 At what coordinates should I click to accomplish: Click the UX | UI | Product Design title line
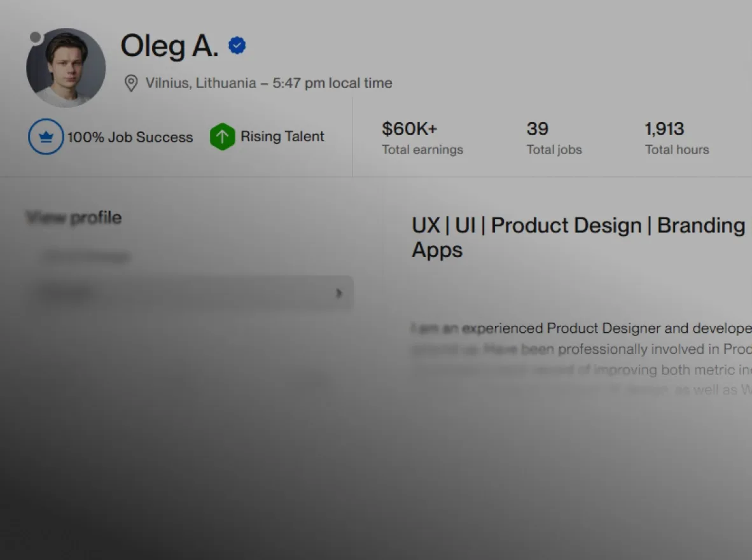pyautogui.click(x=578, y=225)
